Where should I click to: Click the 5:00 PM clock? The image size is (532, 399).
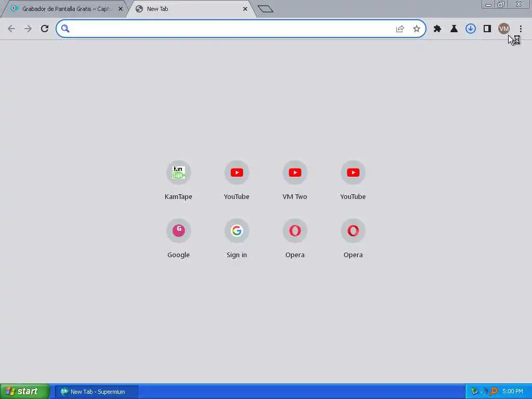click(513, 392)
